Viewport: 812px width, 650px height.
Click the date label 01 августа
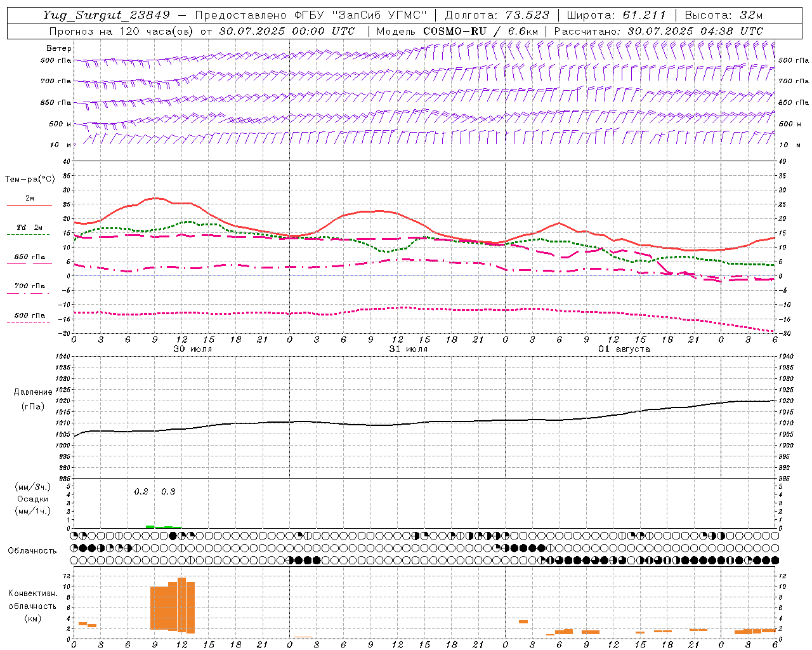click(x=624, y=349)
